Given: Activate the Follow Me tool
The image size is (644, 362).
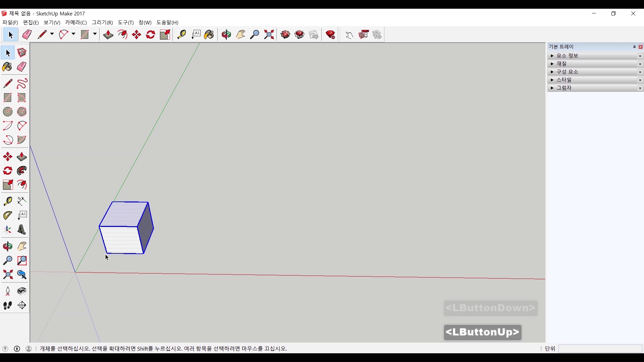Looking at the screenshot, I should pyautogui.click(x=22, y=171).
